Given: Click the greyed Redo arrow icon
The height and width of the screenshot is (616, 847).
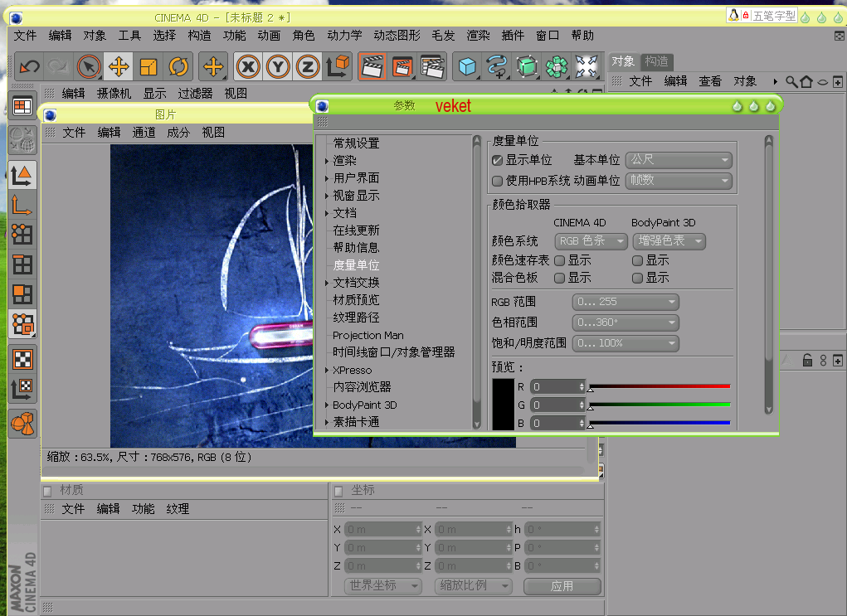Looking at the screenshot, I should pos(58,67).
